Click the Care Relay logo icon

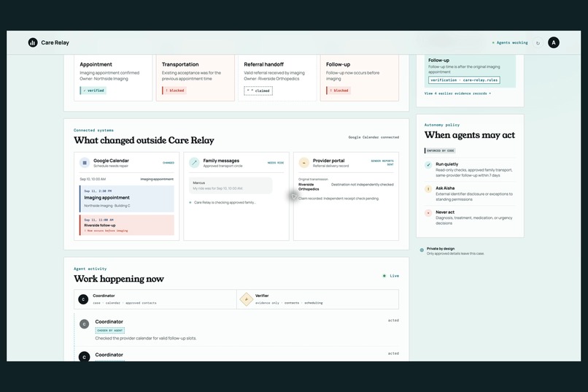(33, 42)
